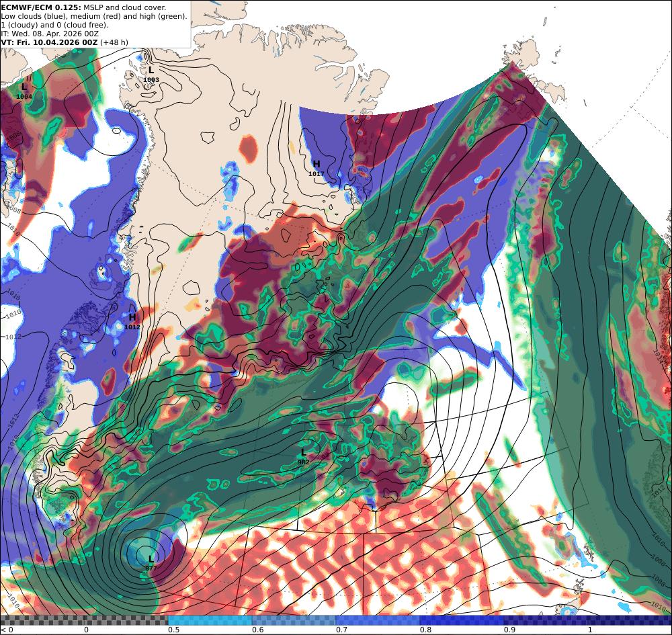Click the '0.7' colorbar tick label
Screen dimensions: 672x635
[x=341, y=630]
